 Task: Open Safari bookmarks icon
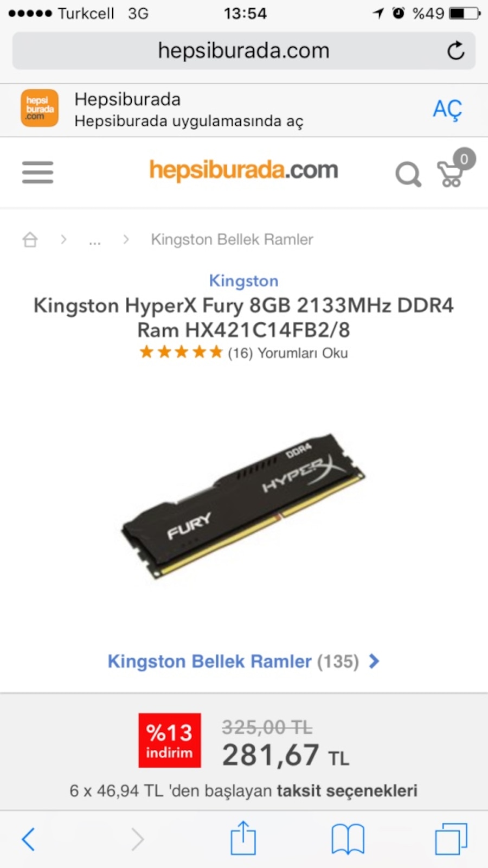348,839
